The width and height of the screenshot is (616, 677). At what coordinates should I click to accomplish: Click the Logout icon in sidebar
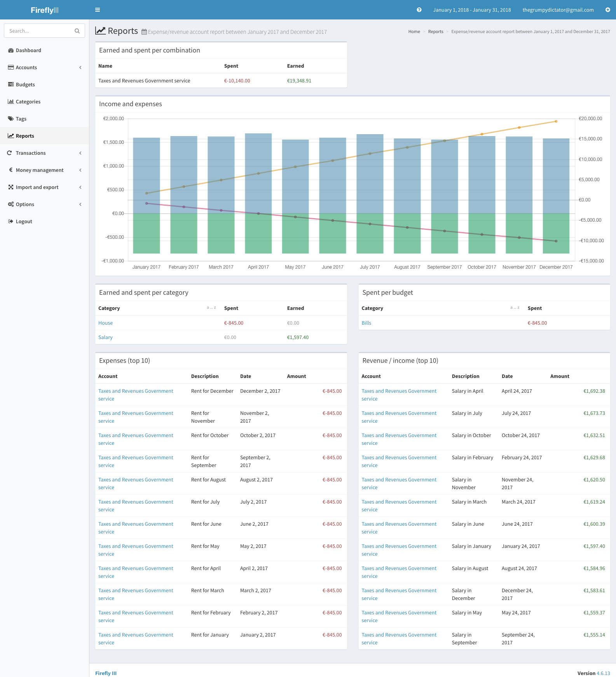point(11,221)
